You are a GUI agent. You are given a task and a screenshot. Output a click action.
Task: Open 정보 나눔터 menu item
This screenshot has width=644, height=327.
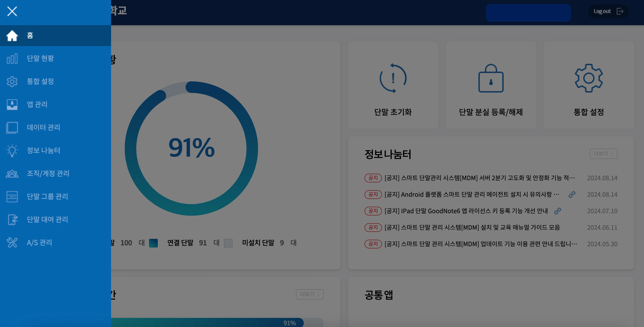[x=56, y=151]
